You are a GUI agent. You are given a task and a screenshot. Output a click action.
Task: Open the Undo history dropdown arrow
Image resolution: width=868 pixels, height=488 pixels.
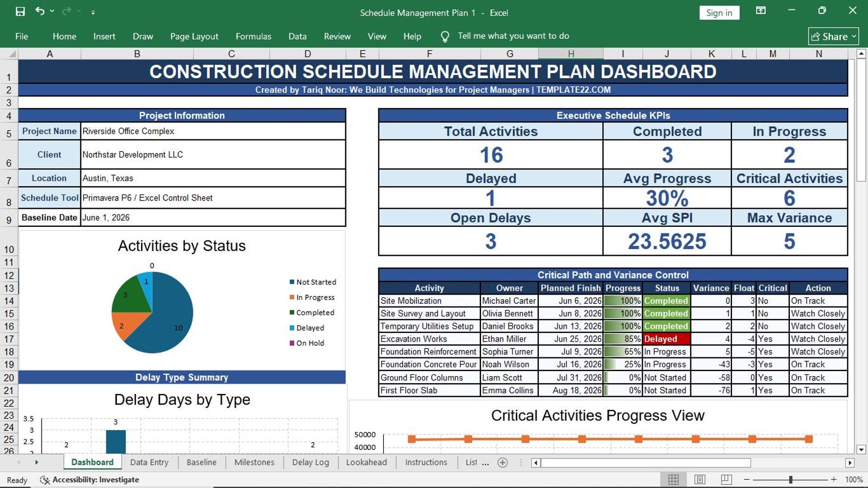tap(52, 11)
